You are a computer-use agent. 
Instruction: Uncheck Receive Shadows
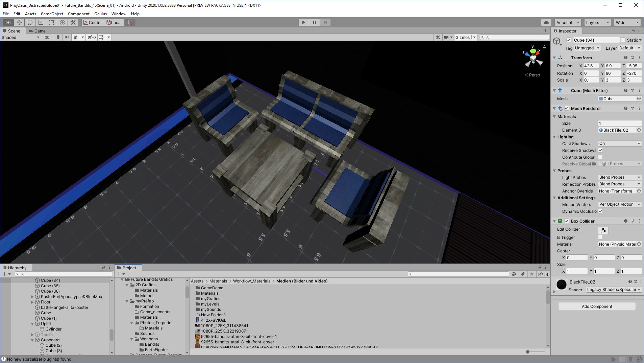click(600, 150)
